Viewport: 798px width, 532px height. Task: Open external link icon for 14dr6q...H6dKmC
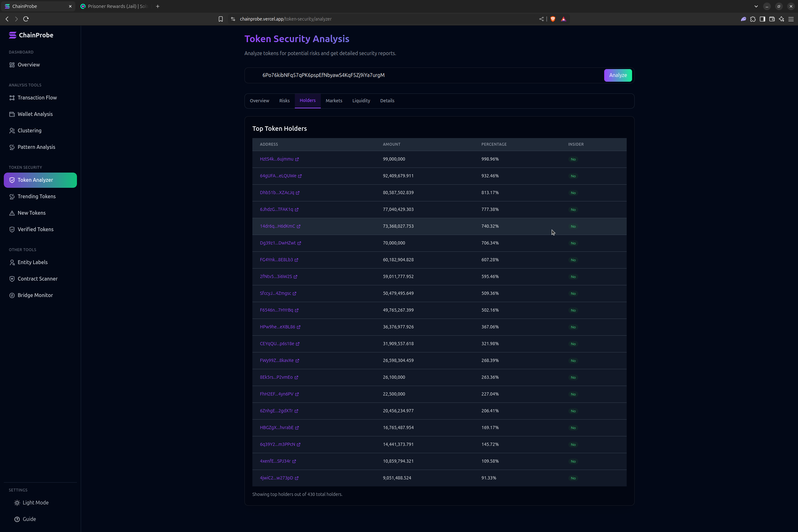pyautogui.click(x=299, y=226)
